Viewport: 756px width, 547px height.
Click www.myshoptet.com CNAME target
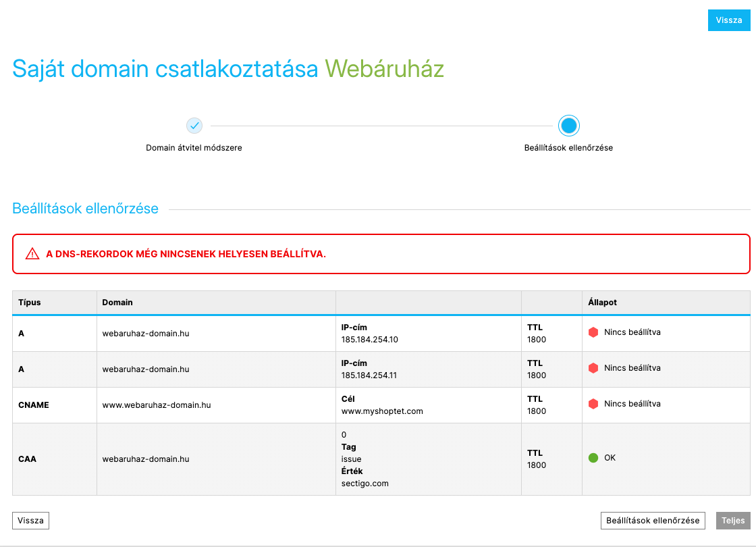tap(382, 411)
